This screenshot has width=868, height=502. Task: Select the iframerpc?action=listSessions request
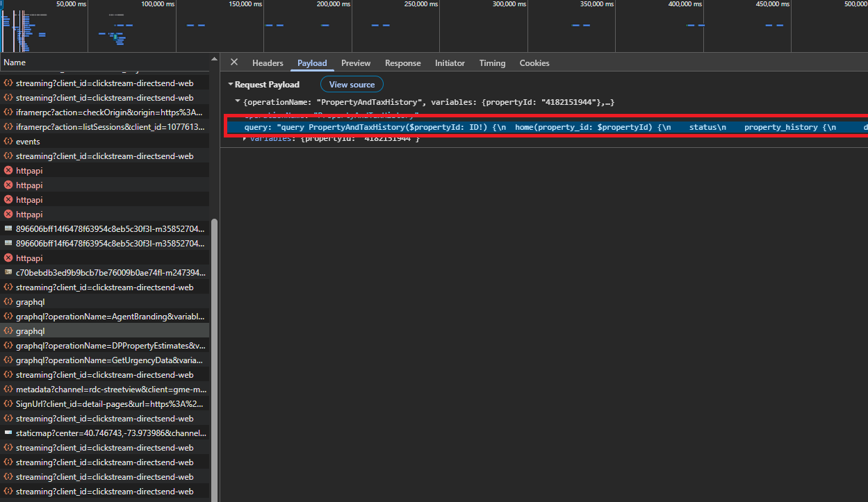coord(104,127)
